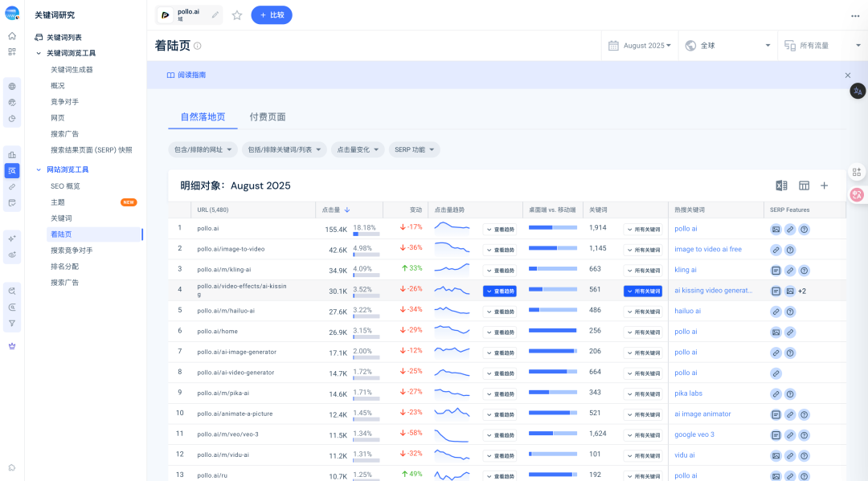Select 排名分配 in sidebar
The width and height of the screenshot is (868, 481).
tap(64, 267)
